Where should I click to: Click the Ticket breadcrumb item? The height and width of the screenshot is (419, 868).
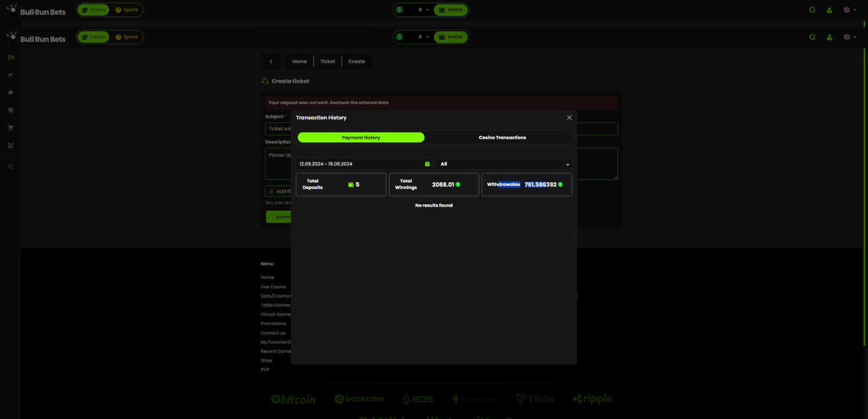point(328,61)
